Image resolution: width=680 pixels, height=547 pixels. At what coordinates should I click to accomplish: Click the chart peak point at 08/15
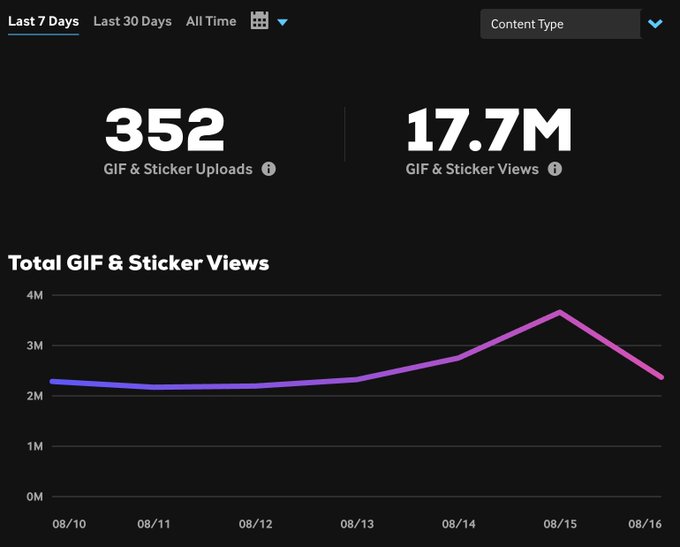point(560,312)
